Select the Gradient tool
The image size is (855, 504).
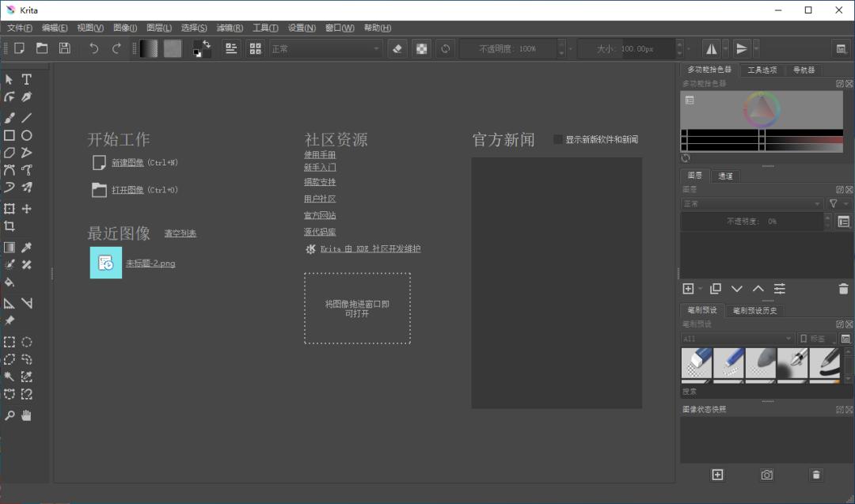pyautogui.click(x=9, y=248)
